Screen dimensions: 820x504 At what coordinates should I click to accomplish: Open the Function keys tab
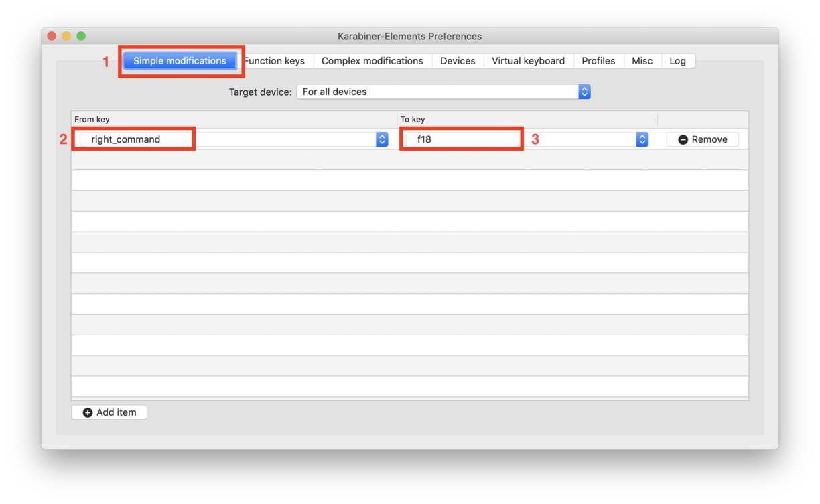click(275, 61)
